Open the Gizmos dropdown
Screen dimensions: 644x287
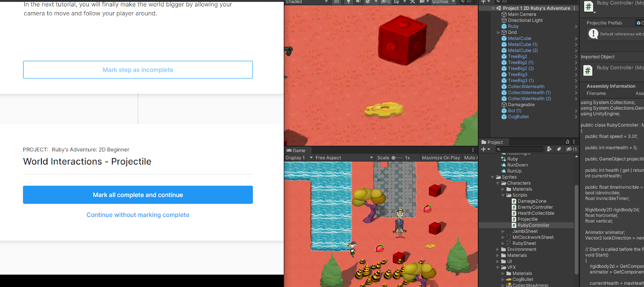(443, 2)
